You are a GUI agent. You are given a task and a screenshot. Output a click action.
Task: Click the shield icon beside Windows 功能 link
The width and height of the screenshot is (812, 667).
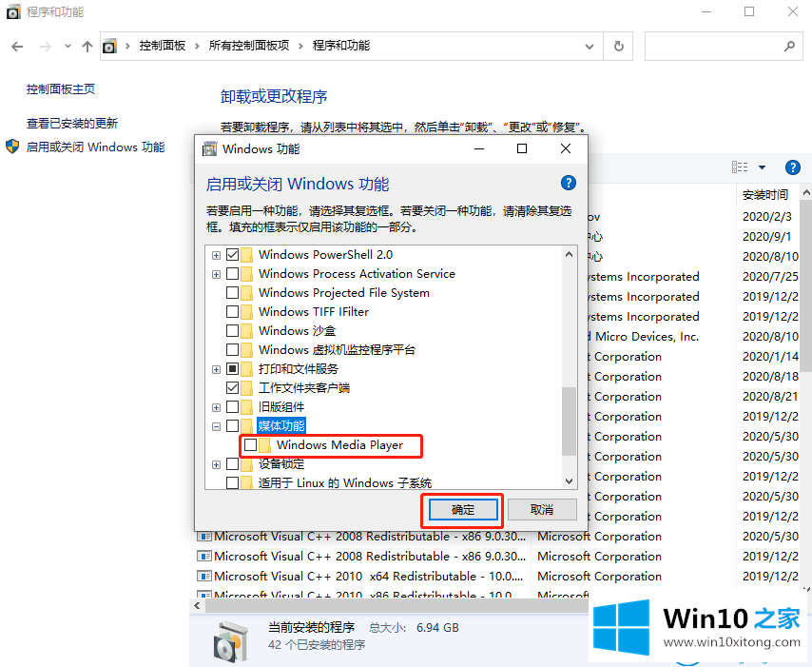(x=12, y=147)
